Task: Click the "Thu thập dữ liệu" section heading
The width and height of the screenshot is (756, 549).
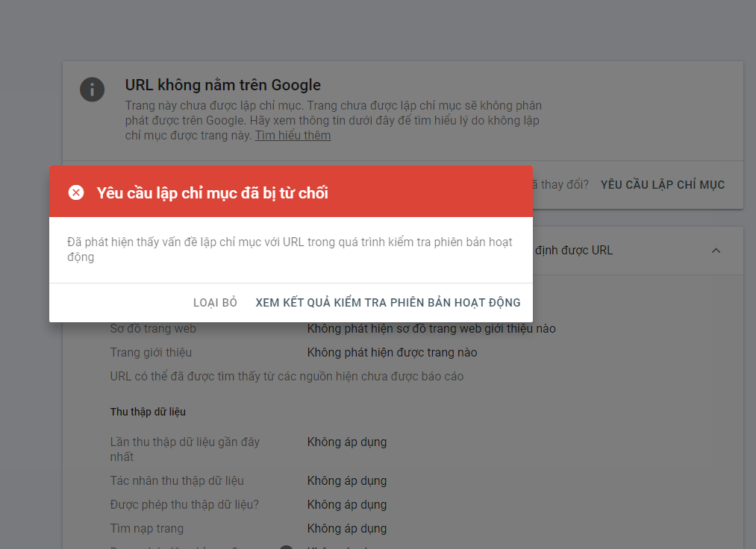Action: click(148, 412)
